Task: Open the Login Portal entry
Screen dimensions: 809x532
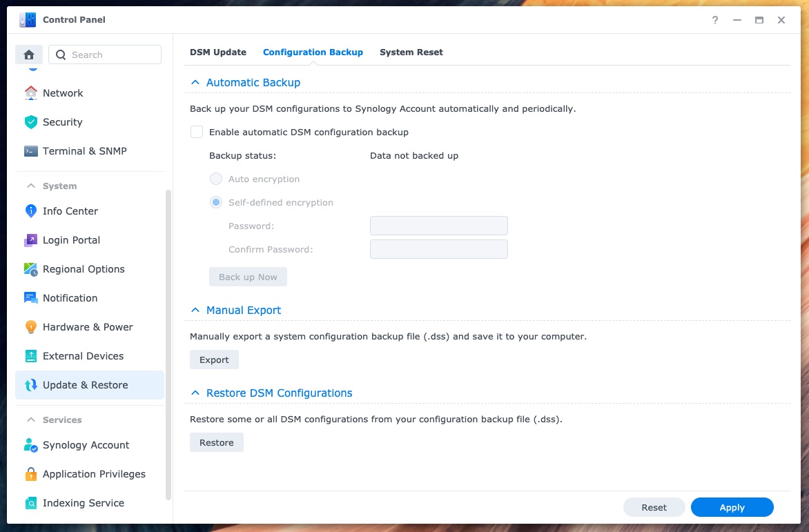Action: [90, 240]
